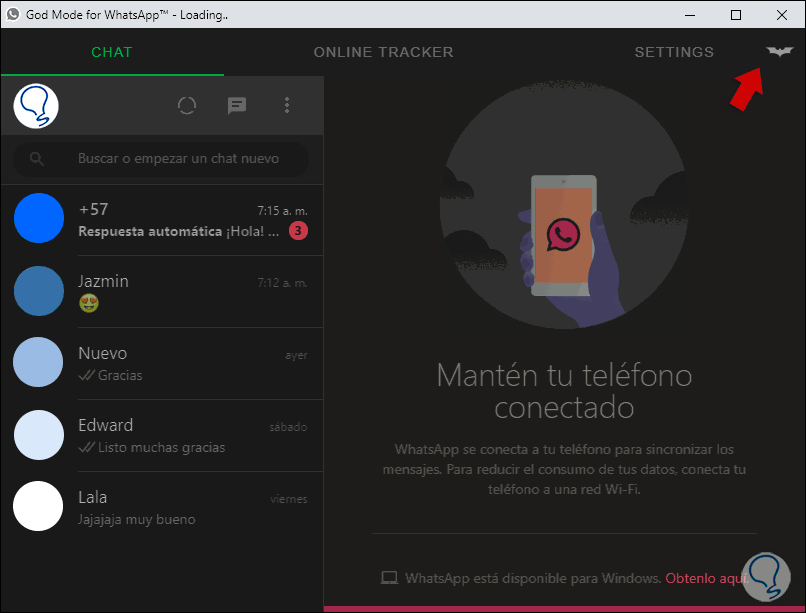Click Jazmin's avatar circle
This screenshot has width=806, height=613.
pos(39,290)
